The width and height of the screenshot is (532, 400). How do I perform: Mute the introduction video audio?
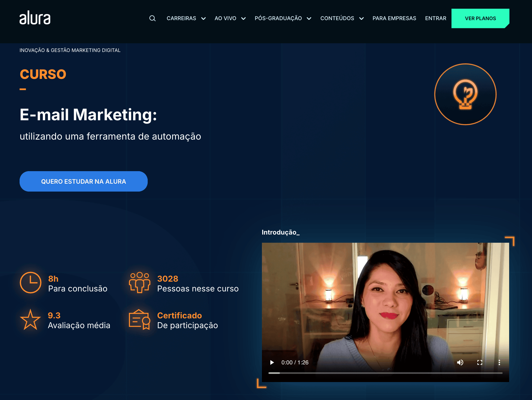(x=460, y=362)
